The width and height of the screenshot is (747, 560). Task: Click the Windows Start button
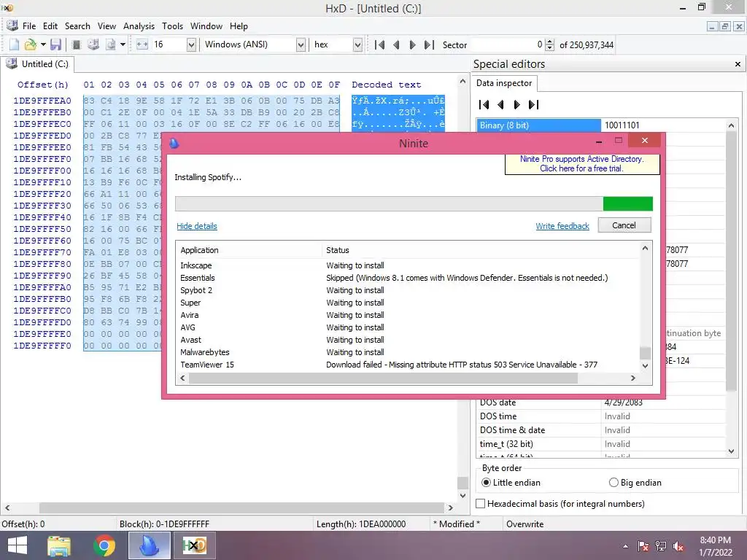pos(18,545)
